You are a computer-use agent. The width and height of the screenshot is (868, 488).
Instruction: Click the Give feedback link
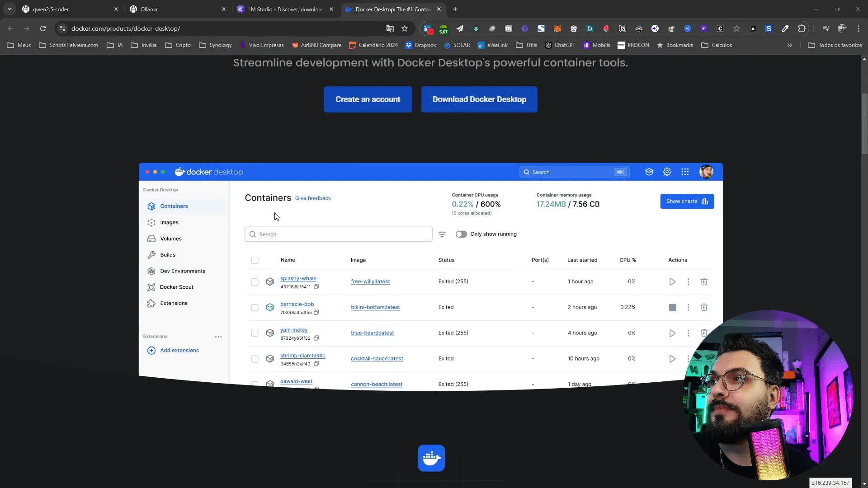pos(313,198)
